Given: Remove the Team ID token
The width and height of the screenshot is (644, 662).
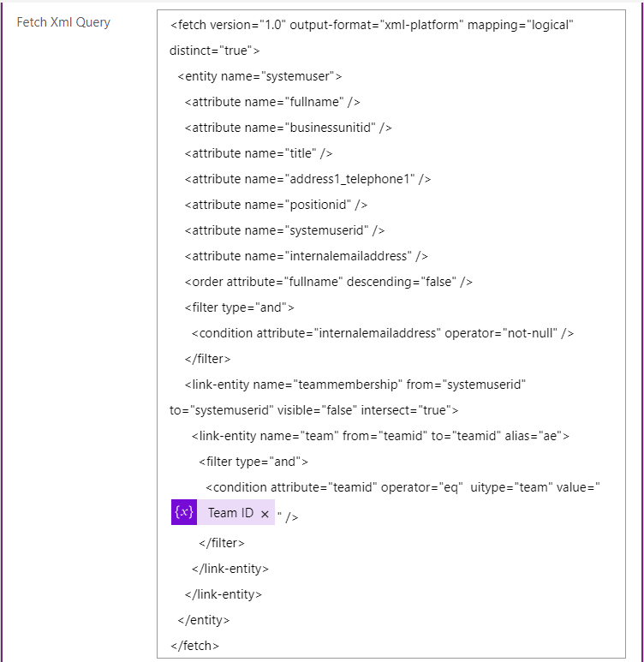Looking at the screenshot, I should 265,514.
